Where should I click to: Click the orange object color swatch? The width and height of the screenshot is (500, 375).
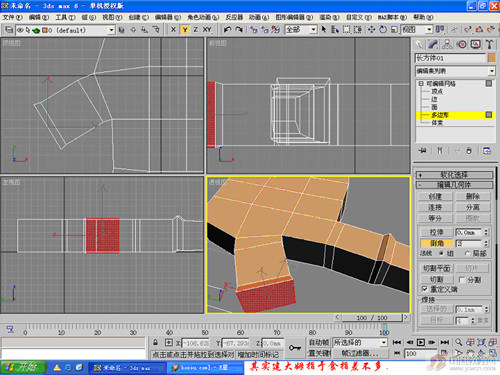tap(492, 58)
